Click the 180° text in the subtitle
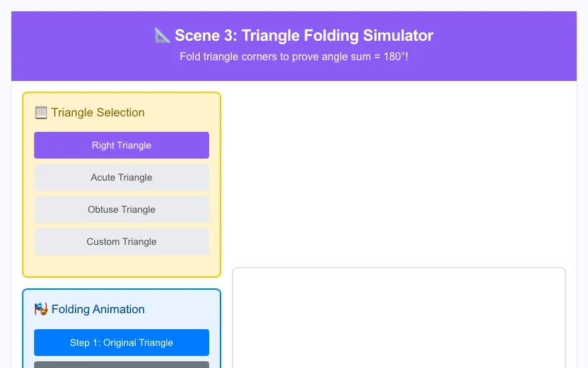This screenshot has height=368, width=588. click(396, 57)
